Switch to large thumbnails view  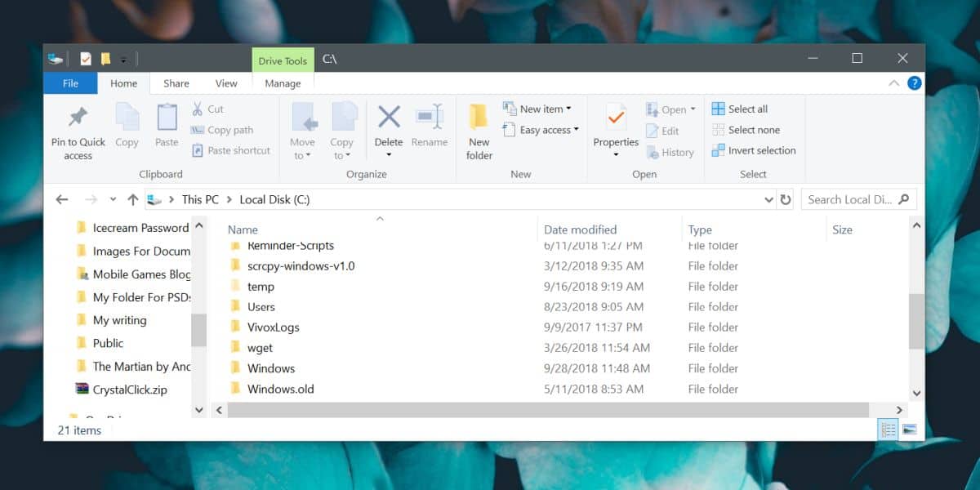click(909, 430)
